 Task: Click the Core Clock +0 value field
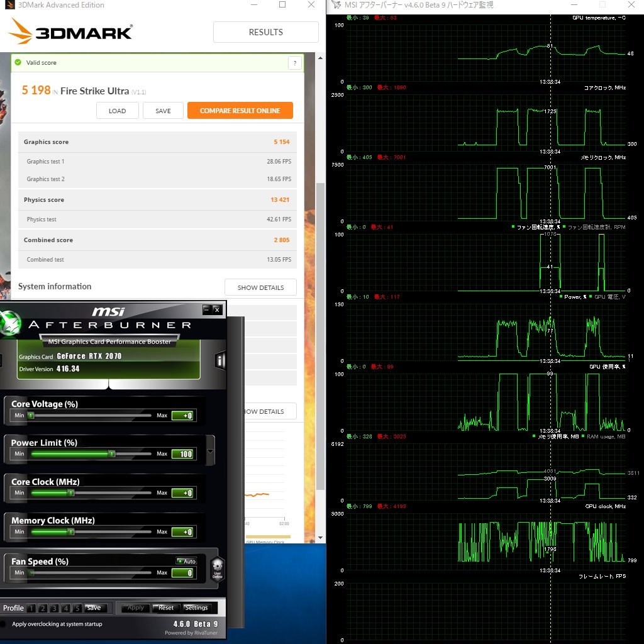pos(183,493)
